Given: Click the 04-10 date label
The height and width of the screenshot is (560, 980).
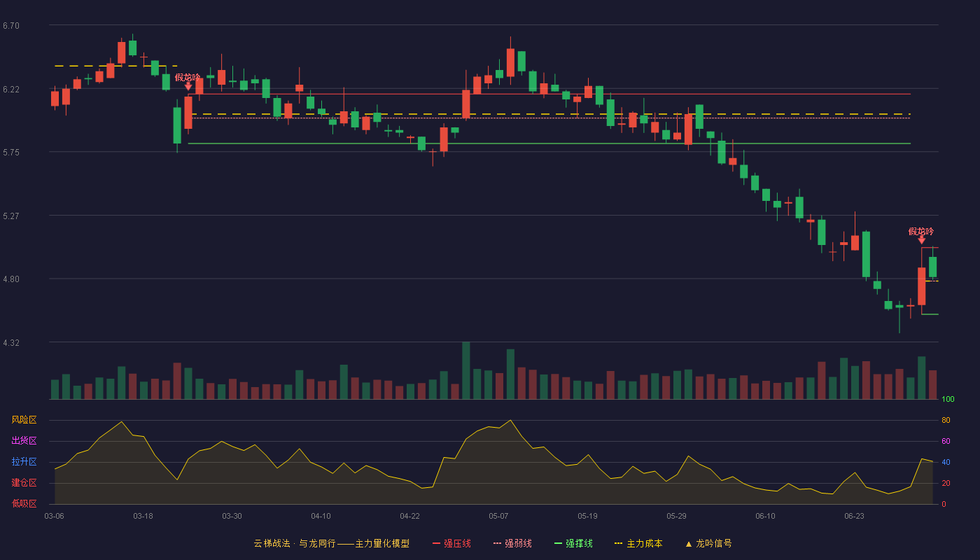Looking at the screenshot, I should click(321, 516).
